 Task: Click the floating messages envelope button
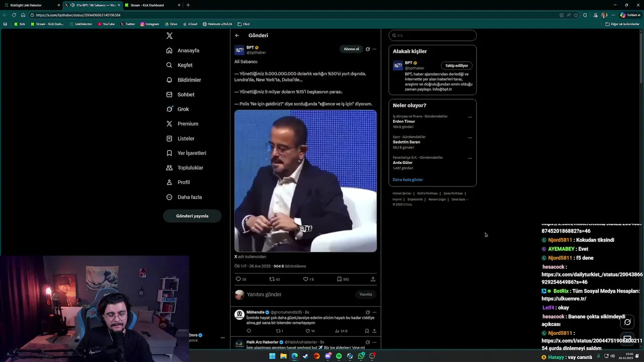627,338
